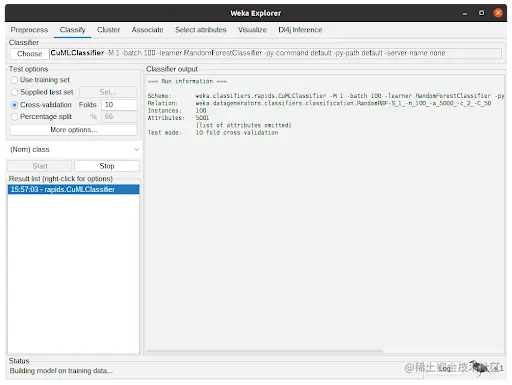Click the Scheme line in classifier output
Viewport: 512px width, 385px height.
point(325,96)
